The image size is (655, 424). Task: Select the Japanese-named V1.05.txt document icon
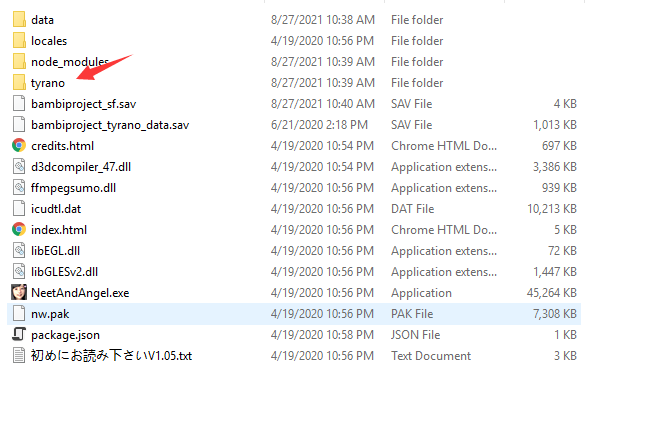click(x=19, y=355)
